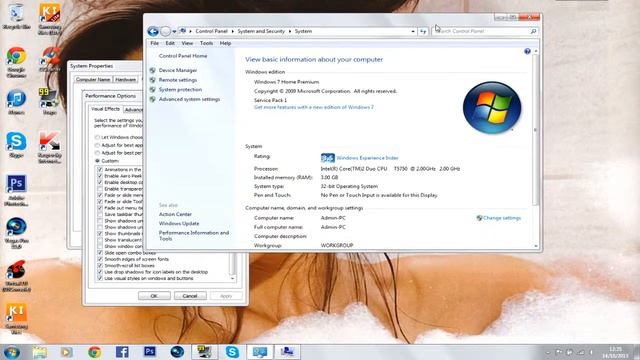
Task: Expand chevron after System and Security breadcrumb
Action: coord(290,31)
